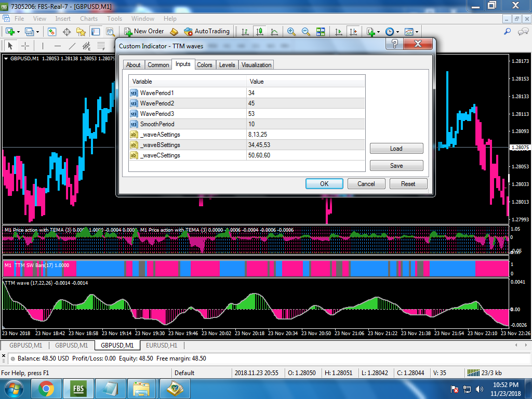Image resolution: width=532 pixels, height=399 pixels.
Task: Select the SmoothPeriod value 10
Action: coord(305,124)
